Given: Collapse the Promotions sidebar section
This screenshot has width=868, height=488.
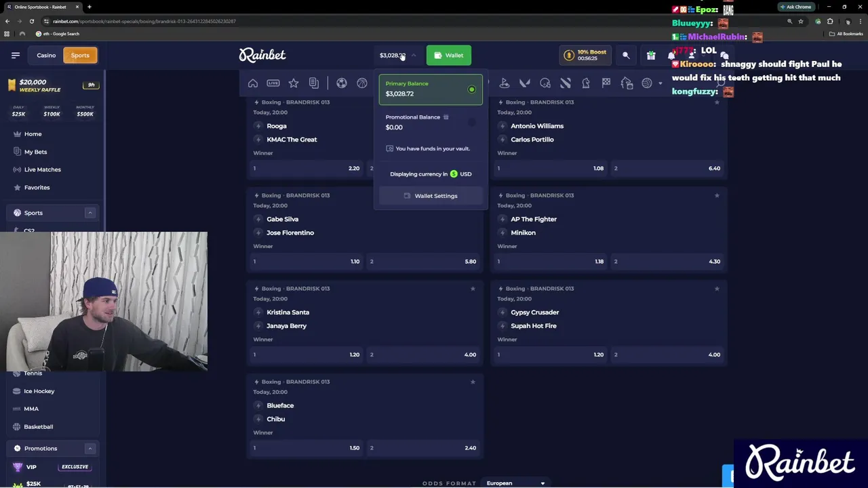Looking at the screenshot, I should (90, 448).
